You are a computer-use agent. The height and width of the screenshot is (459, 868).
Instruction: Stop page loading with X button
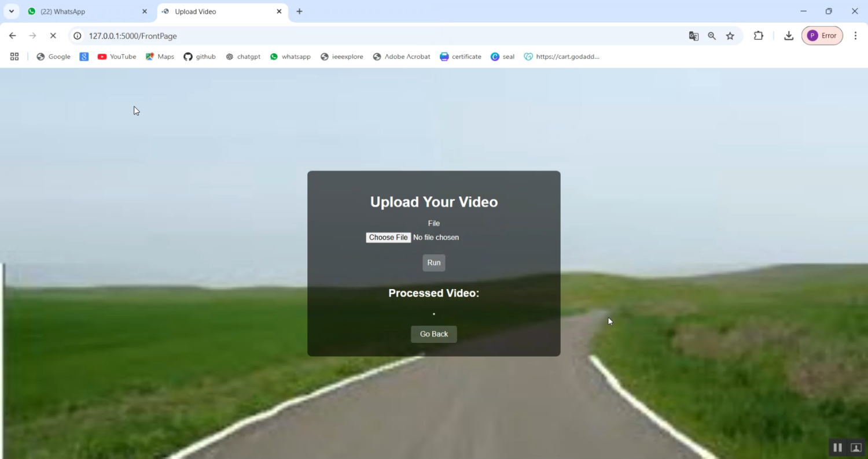point(53,36)
